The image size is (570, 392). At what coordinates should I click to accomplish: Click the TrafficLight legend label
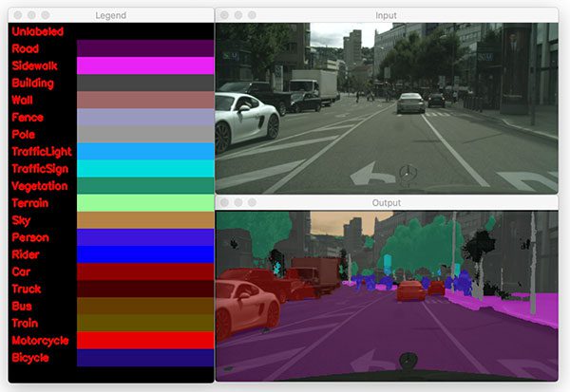(42, 152)
